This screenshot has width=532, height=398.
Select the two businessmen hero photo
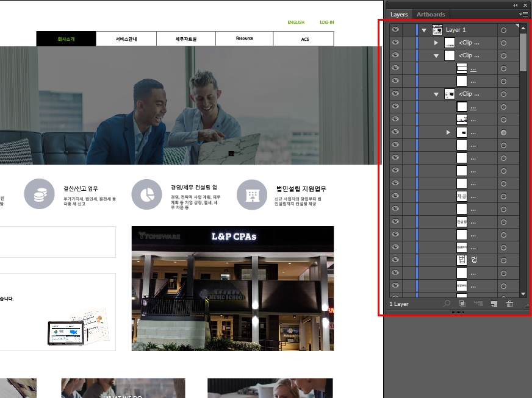pos(191,105)
